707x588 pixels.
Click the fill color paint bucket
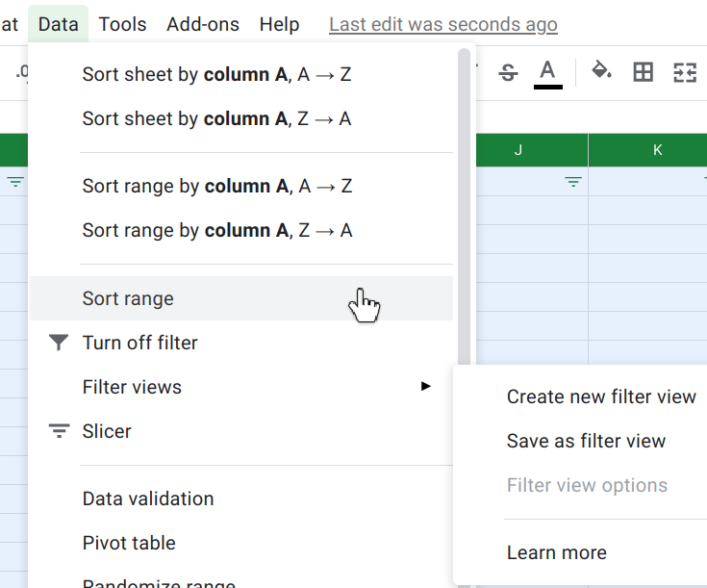point(601,71)
